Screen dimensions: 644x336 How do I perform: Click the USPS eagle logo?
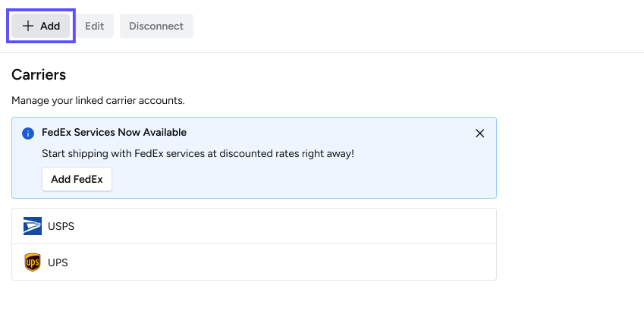point(33,226)
